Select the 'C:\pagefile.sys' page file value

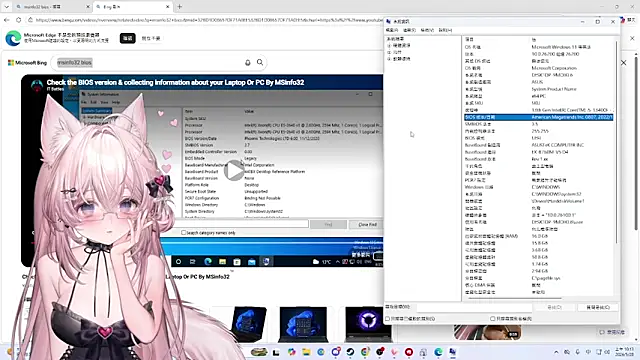tap(546, 278)
